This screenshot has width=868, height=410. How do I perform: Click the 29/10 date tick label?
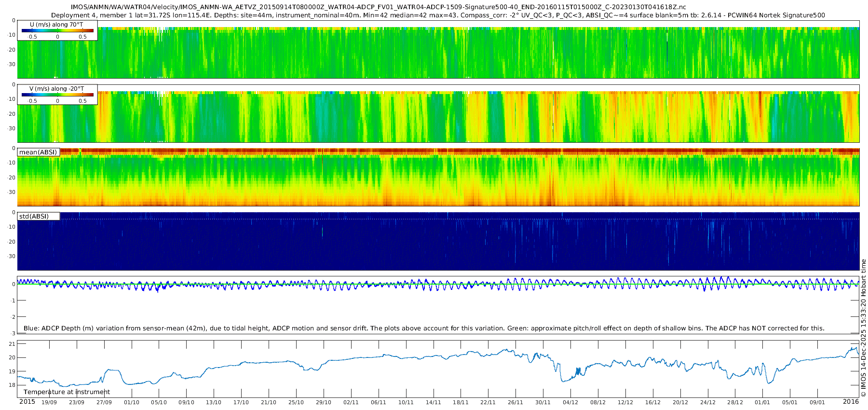pos(324,403)
